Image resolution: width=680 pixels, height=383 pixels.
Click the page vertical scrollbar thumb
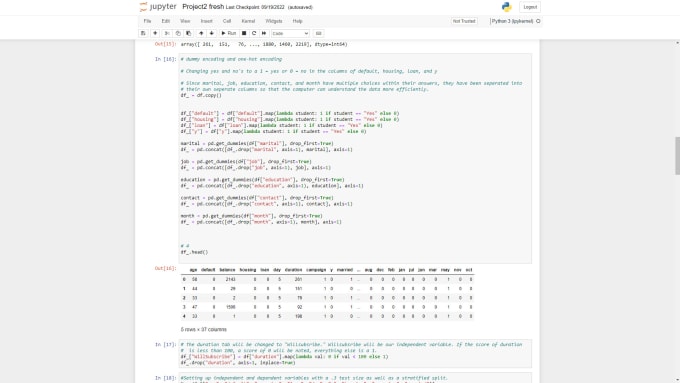point(677,156)
